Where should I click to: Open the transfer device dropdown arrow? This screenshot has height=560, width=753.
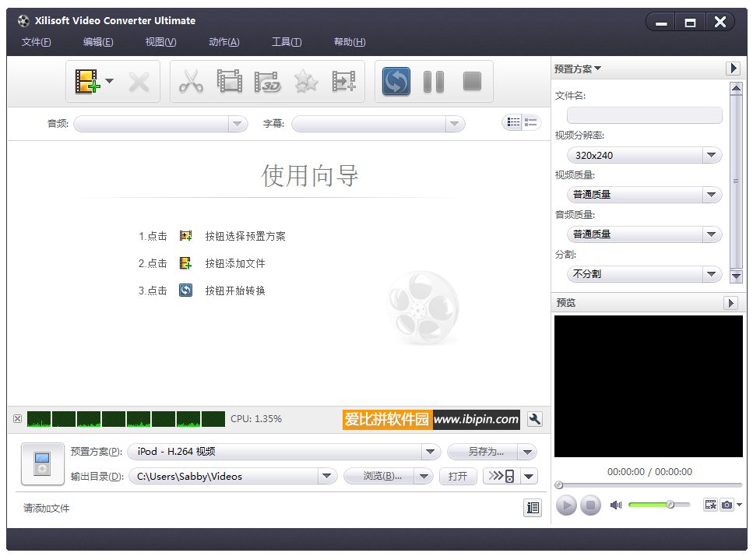click(x=529, y=476)
